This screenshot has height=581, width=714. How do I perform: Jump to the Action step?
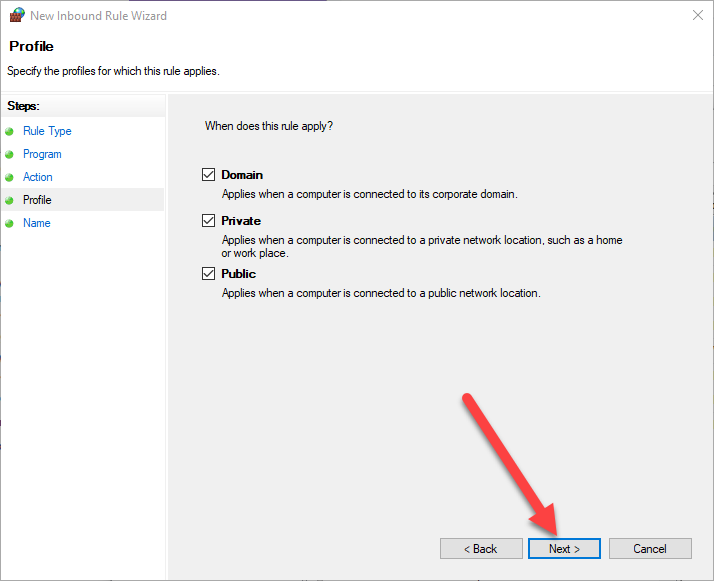(38, 177)
